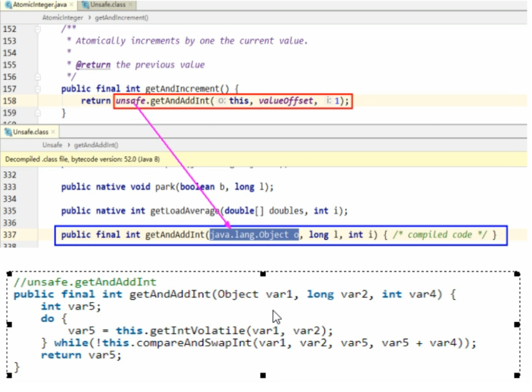Click AtomicInteger in the breadcrumb
The width and height of the screenshot is (532, 392).
(x=62, y=18)
